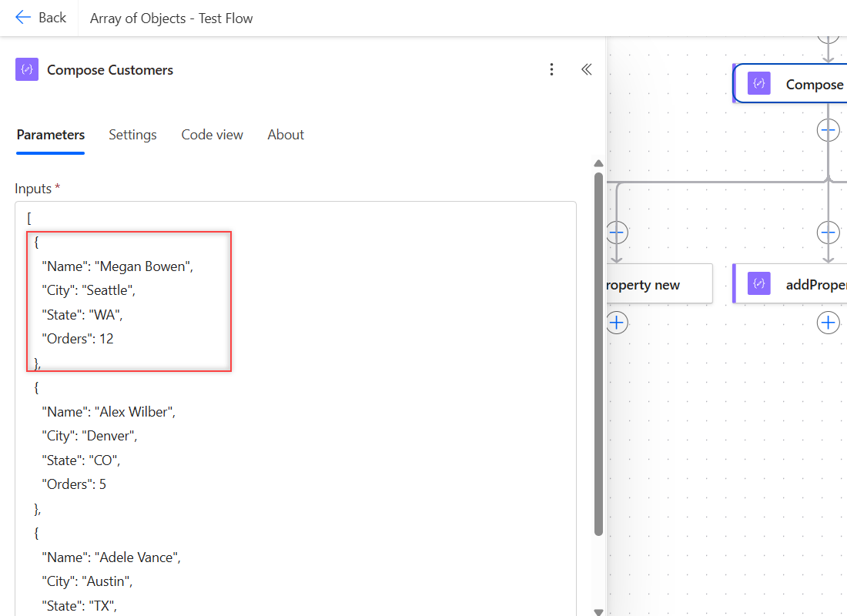Click the opening bracket in Inputs field
The image size is (847, 616).
[29, 219]
